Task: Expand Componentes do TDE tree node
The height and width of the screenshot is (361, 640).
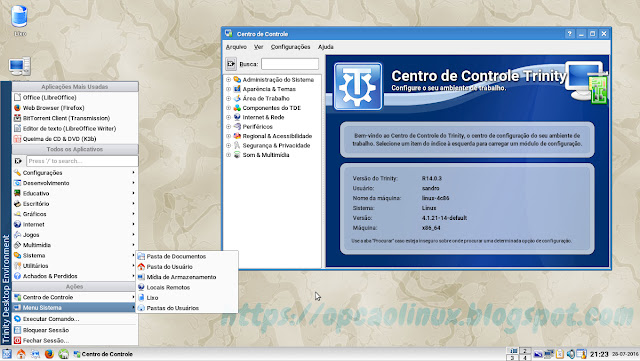Action: tap(229, 108)
